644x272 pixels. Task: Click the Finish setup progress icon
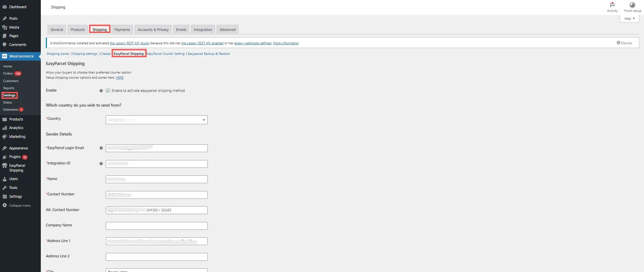pyautogui.click(x=632, y=5)
